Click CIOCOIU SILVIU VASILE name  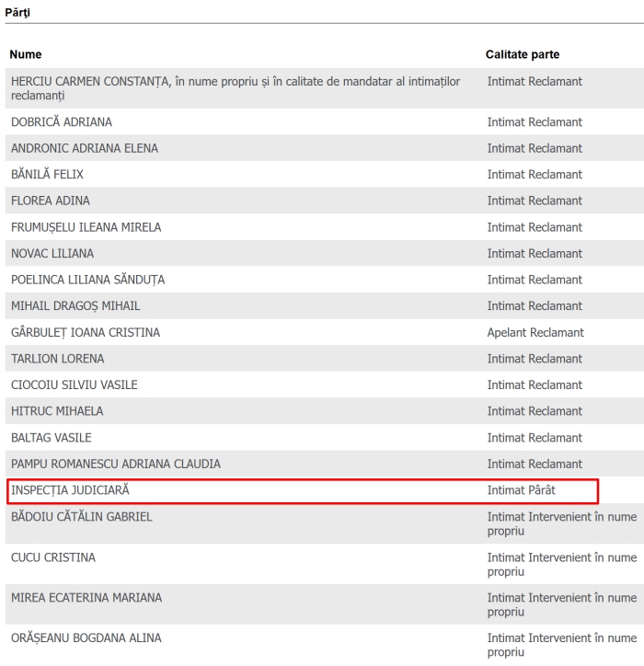point(75,385)
